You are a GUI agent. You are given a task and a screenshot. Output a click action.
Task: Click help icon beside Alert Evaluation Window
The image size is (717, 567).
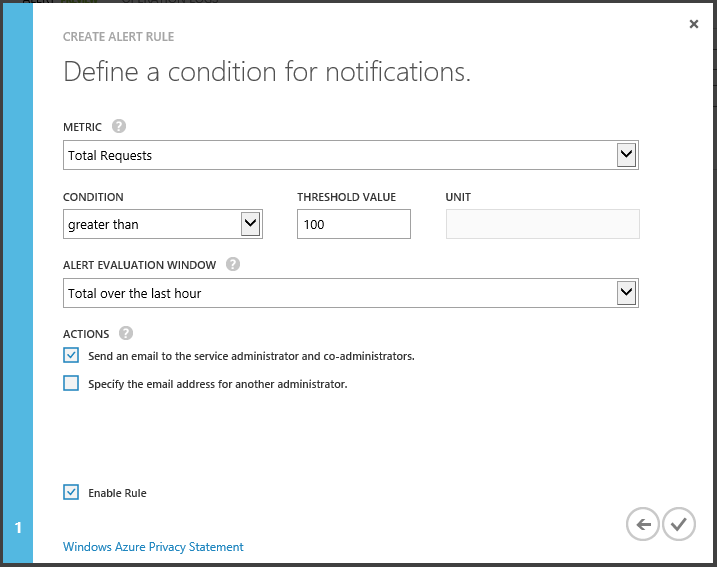click(x=233, y=264)
